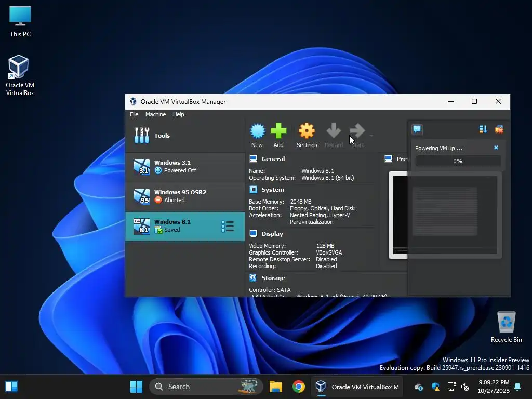
Task: Select the Oracle VM VirtualBox desktop shortcut
Action: point(19,75)
